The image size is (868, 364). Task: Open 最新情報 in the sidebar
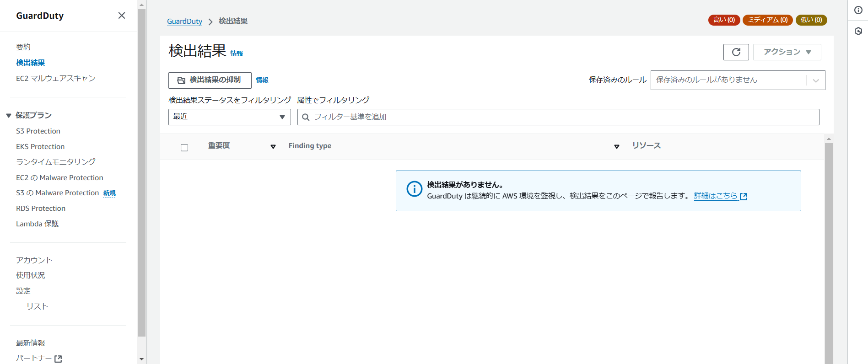pyautogui.click(x=31, y=343)
